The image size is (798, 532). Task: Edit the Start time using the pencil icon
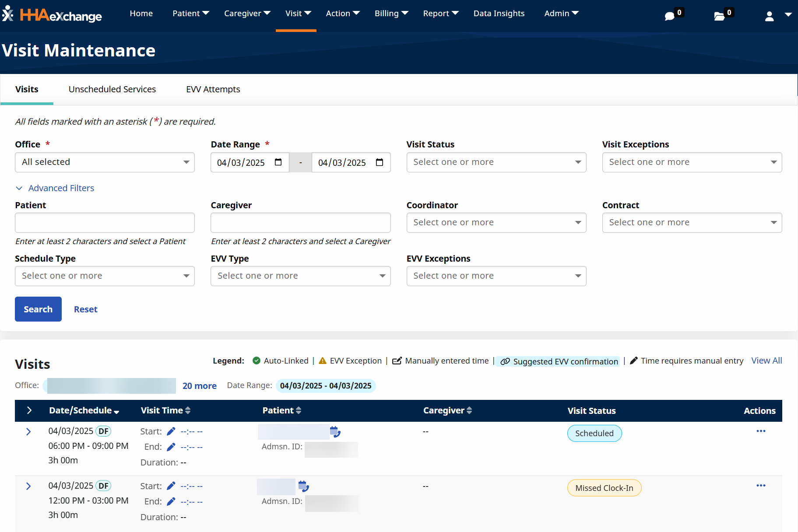(171, 431)
